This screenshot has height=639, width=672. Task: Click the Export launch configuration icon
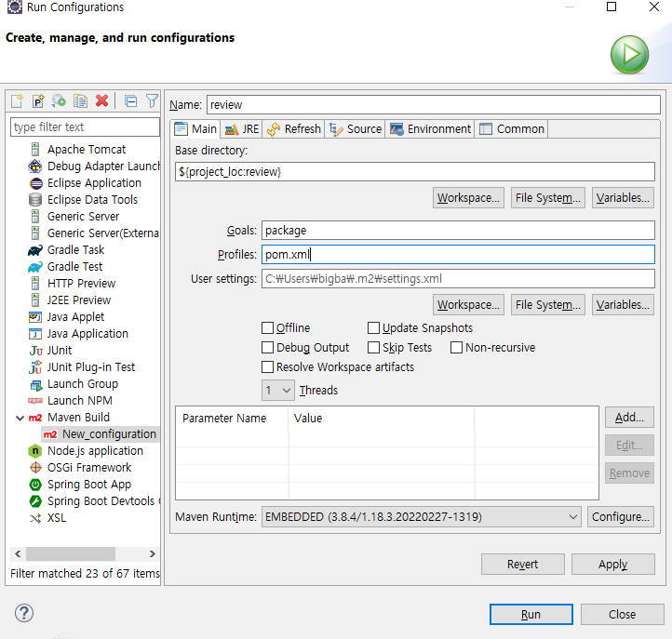click(x=60, y=101)
